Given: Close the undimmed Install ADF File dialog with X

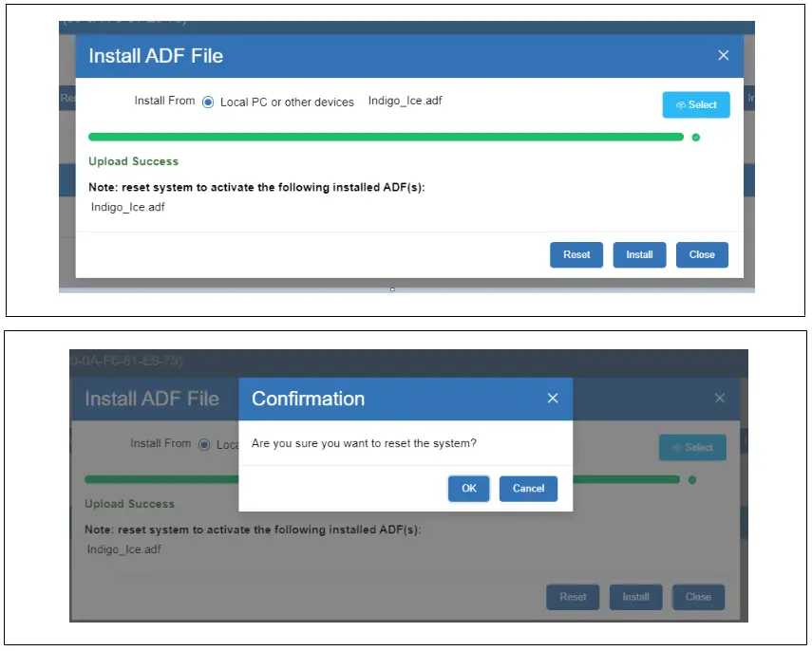Looking at the screenshot, I should pyautogui.click(x=723, y=56).
